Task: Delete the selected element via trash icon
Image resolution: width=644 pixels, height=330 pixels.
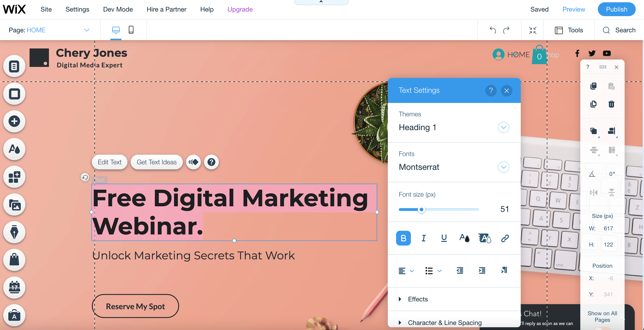Action: [612, 104]
